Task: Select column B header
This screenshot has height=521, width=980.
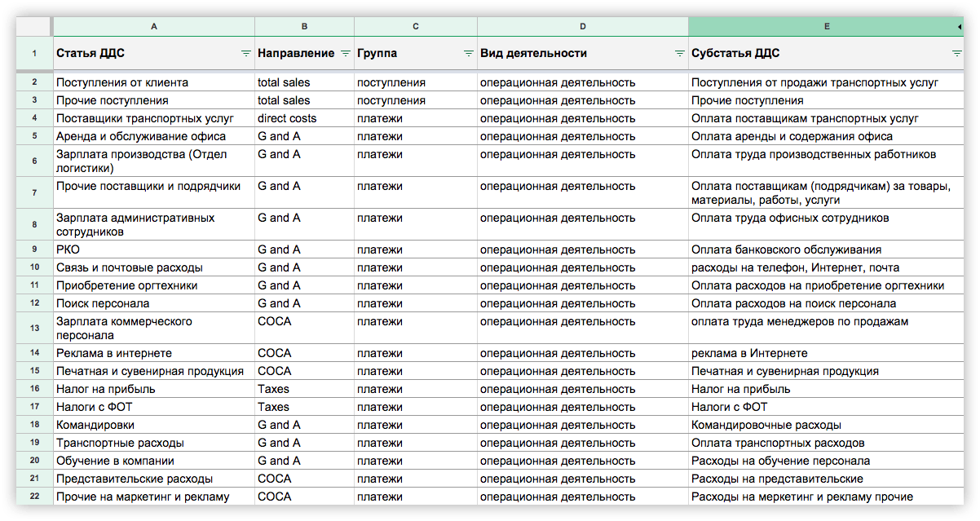Action: point(304,27)
